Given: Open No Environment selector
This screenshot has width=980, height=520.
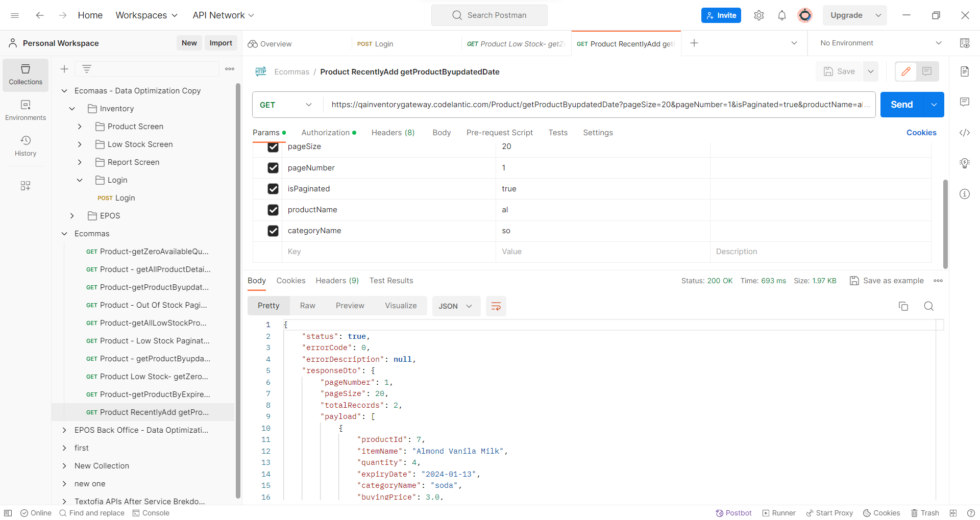Looking at the screenshot, I should [x=880, y=43].
